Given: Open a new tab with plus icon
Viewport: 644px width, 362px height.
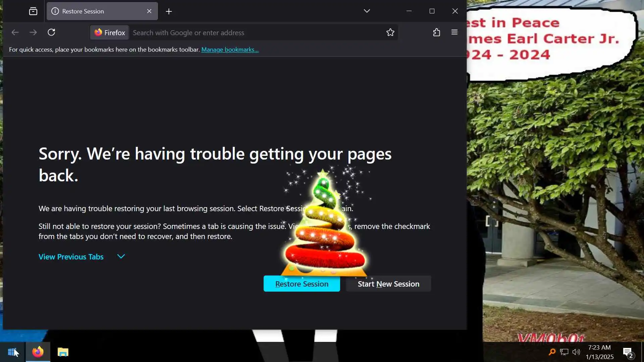Looking at the screenshot, I should click(169, 11).
